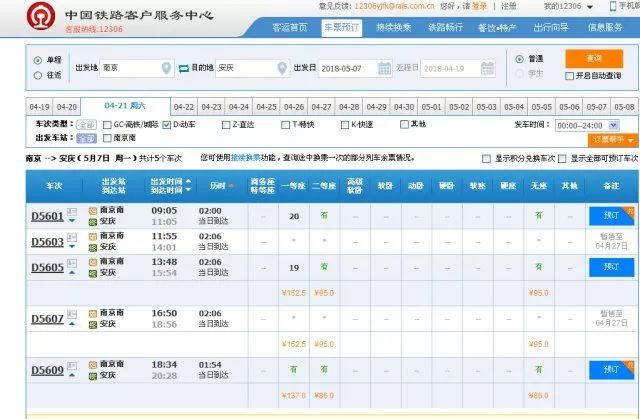
Task: Open the 发车时间 00:00--24:00 dropdown
Action: 587,126
